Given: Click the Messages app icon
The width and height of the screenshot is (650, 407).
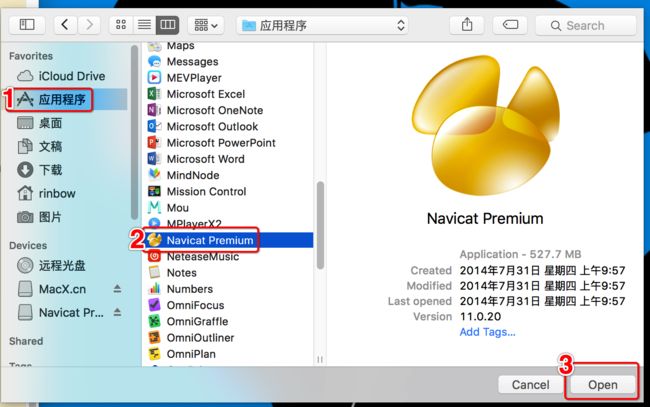Looking at the screenshot, I should point(154,61).
